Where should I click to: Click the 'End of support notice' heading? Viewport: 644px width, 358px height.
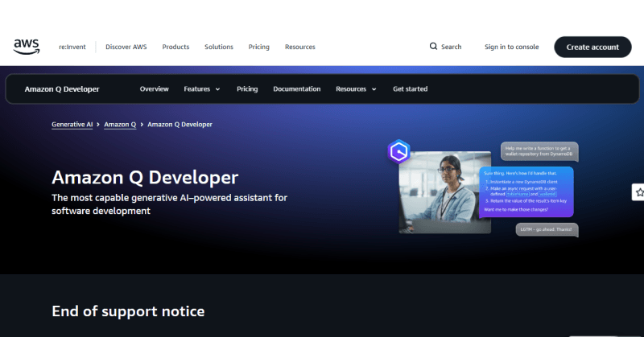click(128, 311)
